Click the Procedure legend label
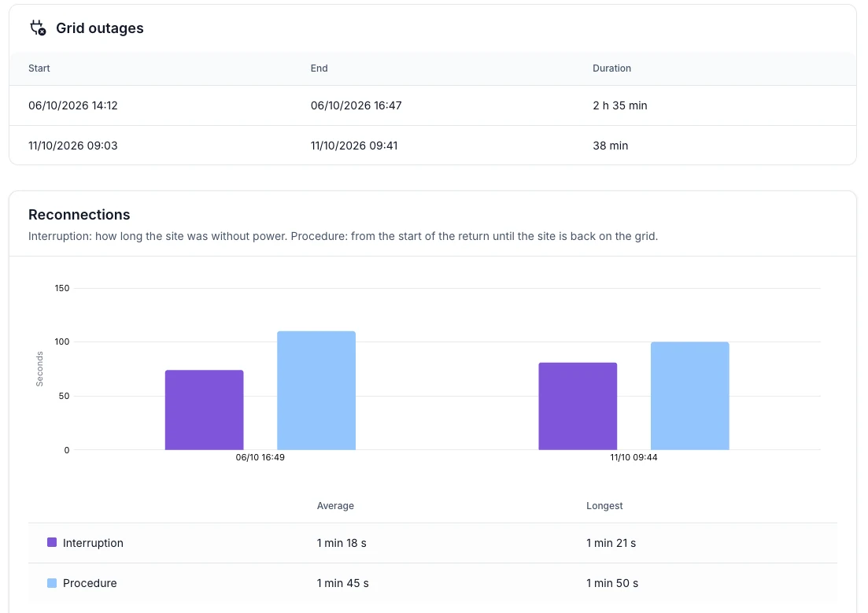Image resolution: width=868 pixels, height=613 pixels. tap(90, 583)
